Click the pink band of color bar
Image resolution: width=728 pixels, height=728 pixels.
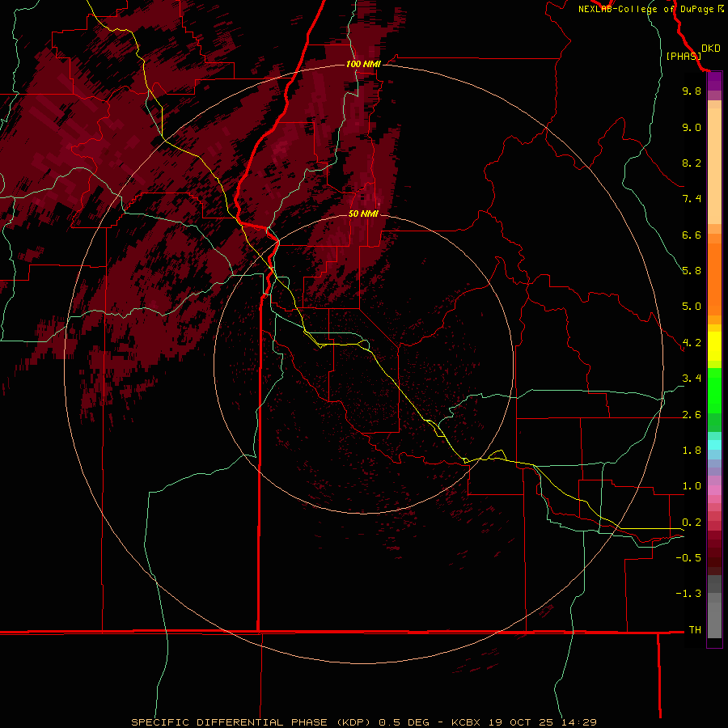[714, 490]
